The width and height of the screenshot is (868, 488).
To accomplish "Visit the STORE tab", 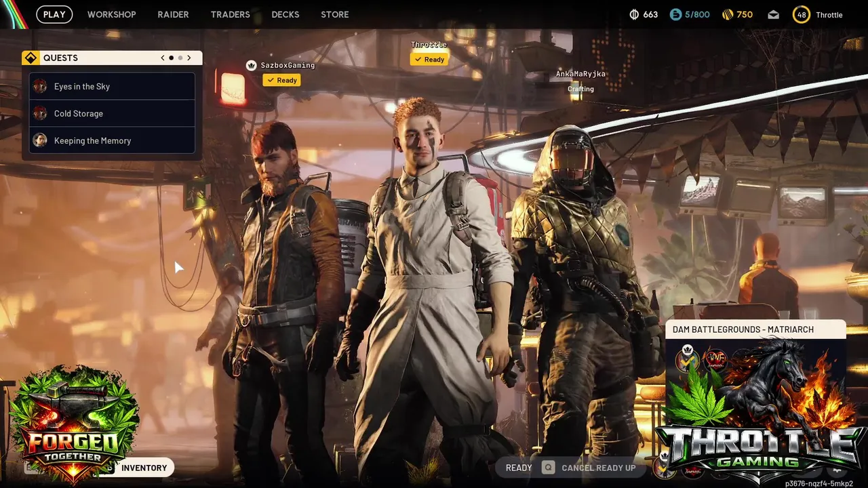I will (x=335, y=14).
